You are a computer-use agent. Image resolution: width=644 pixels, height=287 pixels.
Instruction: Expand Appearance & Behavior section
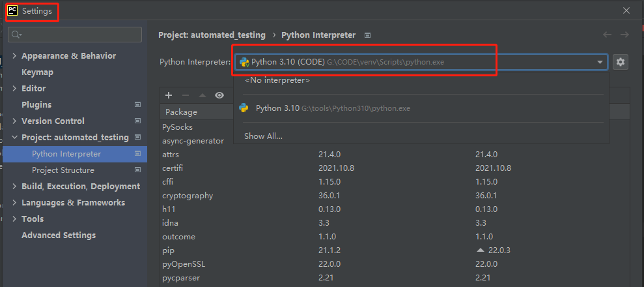(14, 56)
